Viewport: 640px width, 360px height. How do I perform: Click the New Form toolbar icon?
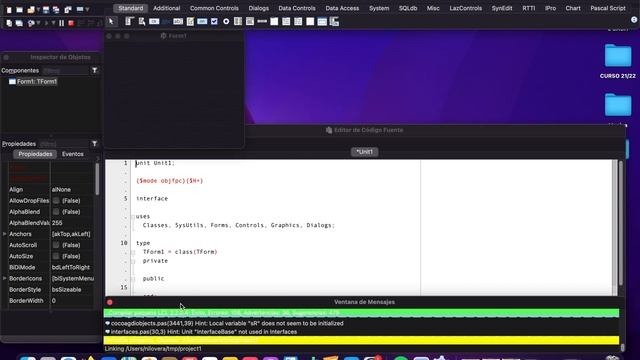click(x=19, y=9)
